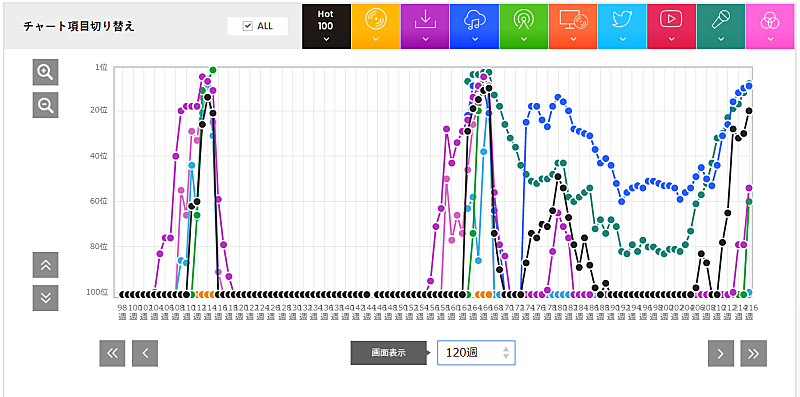This screenshot has height=397, width=800.
Task: Toggle the red video play chart tile
Action: (671, 27)
